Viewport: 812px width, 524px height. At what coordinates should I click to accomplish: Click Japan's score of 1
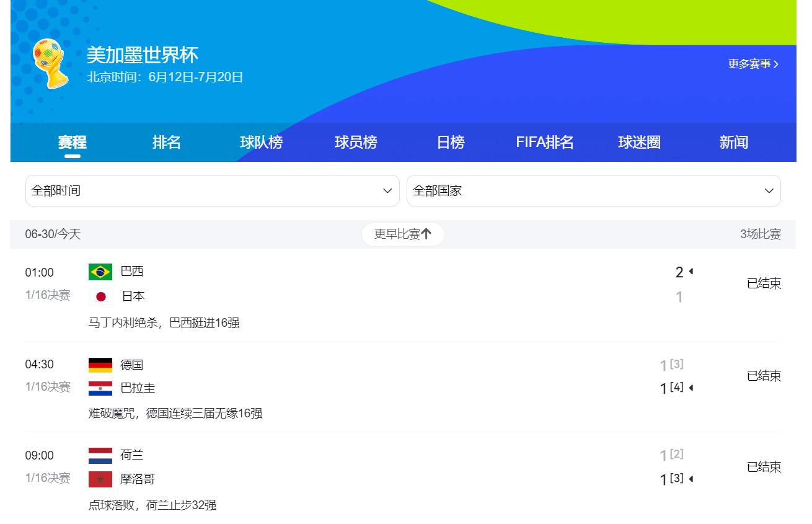pos(679,297)
